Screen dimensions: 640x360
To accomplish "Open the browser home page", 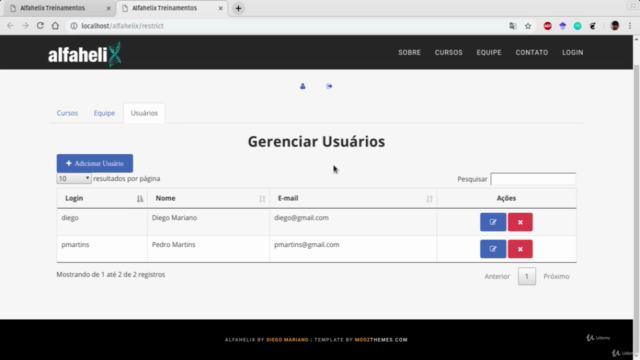I will coord(55,26).
